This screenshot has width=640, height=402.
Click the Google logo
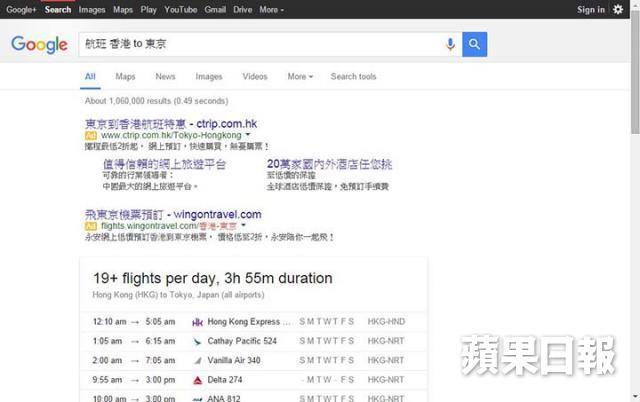(39, 44)
